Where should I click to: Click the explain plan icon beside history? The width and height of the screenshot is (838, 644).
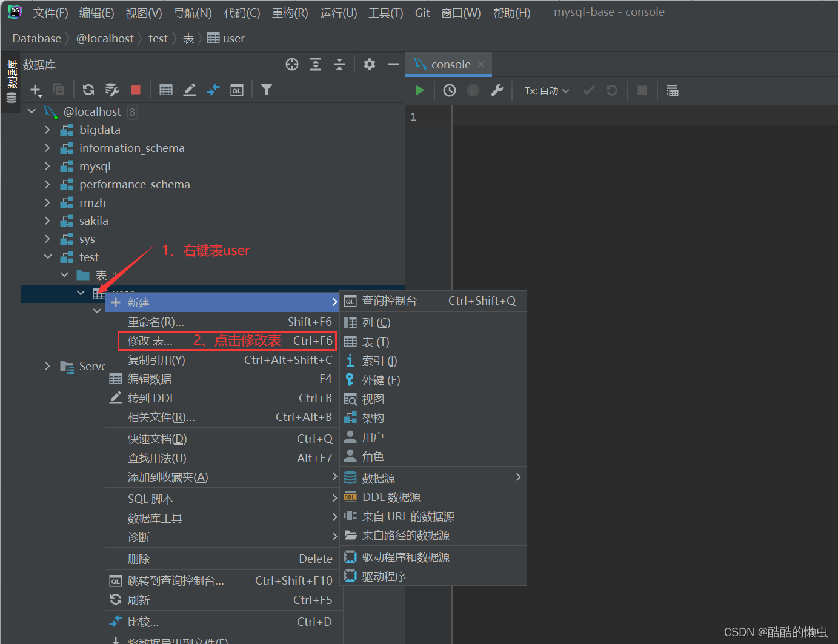click(x=473, y=90)
